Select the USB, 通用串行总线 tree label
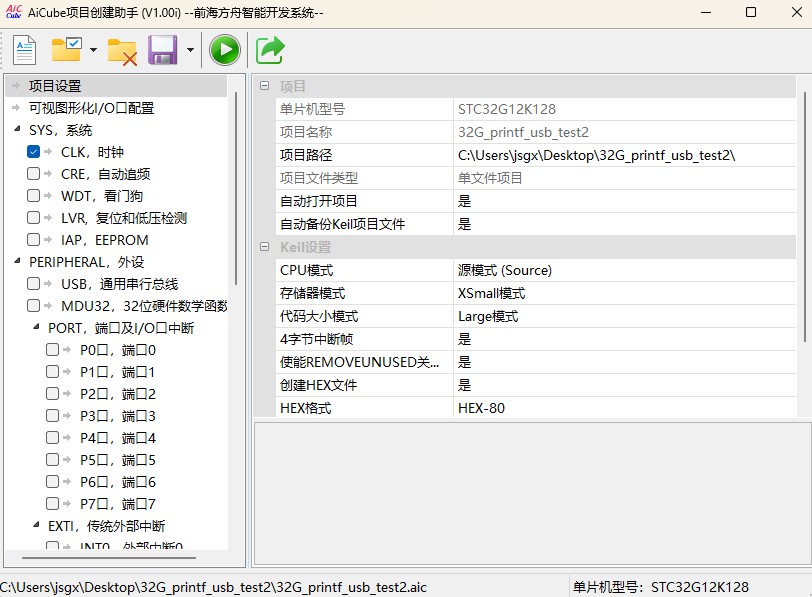 pyautogui.click(x=120, y=284)
